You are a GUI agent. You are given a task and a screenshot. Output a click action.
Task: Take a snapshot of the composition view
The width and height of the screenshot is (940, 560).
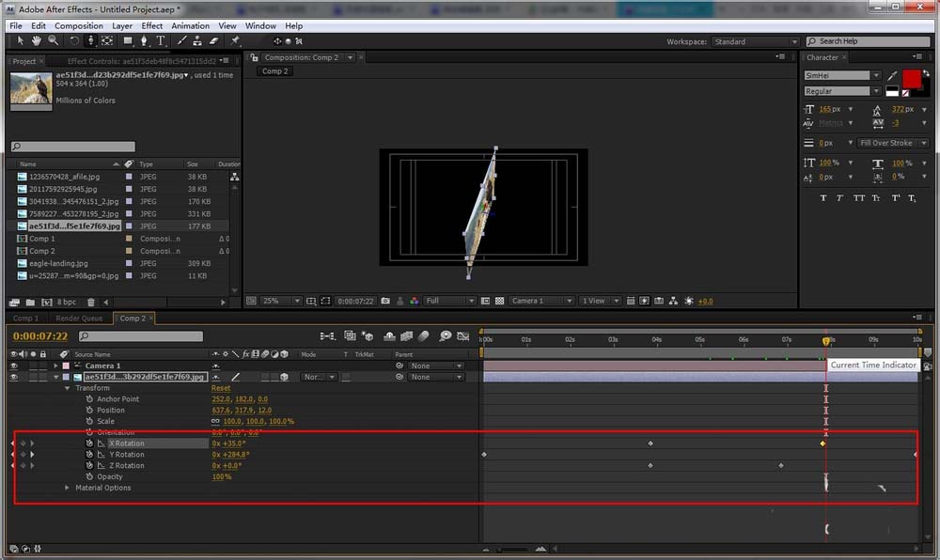tap(385, 301)
